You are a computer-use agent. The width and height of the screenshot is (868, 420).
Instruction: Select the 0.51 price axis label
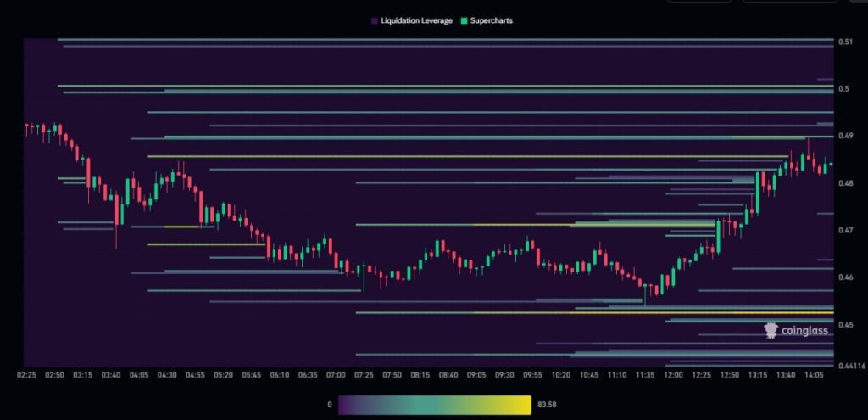(845, 42)
